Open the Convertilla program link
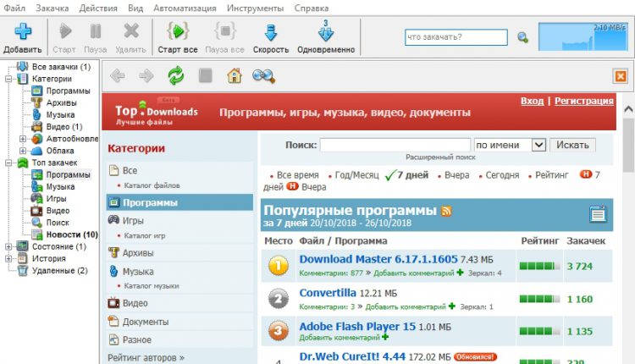This screenshot has height=364, width=635. click(328, 293)
